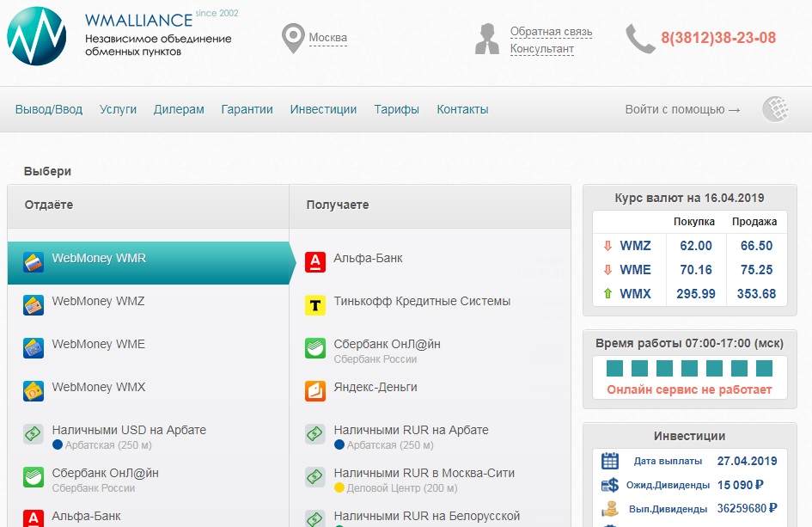Go to the Тарифы menu page

(x=396, y=109)
